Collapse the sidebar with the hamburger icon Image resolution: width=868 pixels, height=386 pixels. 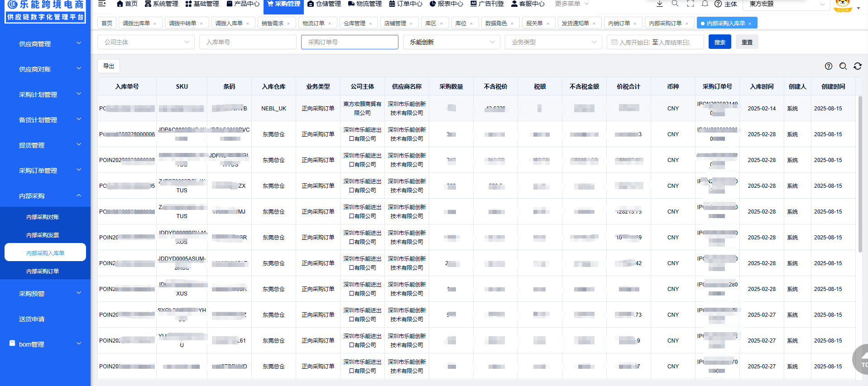click(x=102, y=4)
